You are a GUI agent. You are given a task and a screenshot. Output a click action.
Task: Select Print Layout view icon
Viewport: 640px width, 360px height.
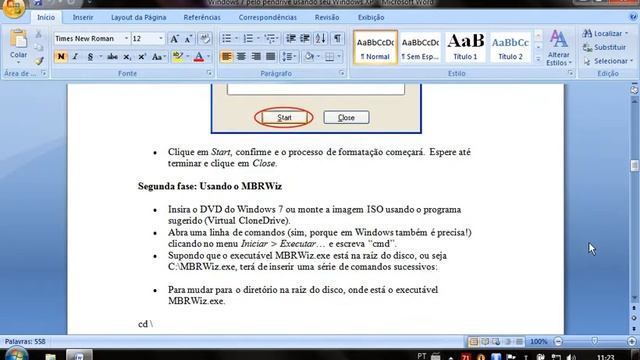(473, 341)
